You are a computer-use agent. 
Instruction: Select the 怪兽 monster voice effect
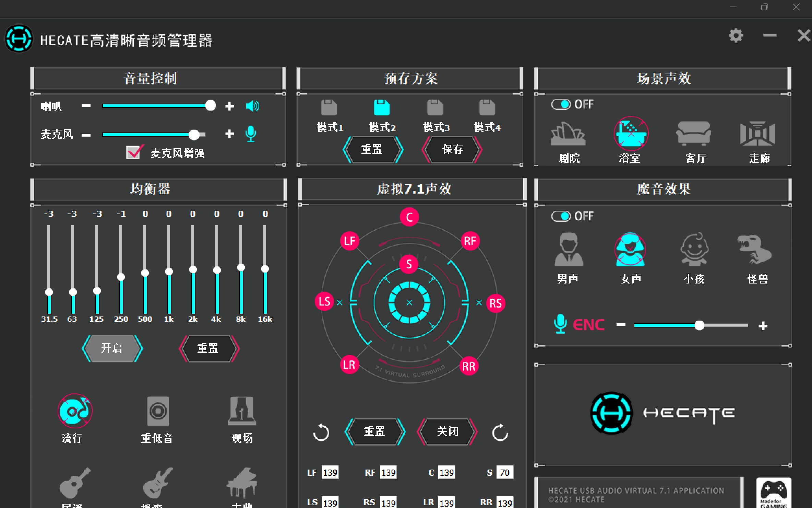pos(754,250)
